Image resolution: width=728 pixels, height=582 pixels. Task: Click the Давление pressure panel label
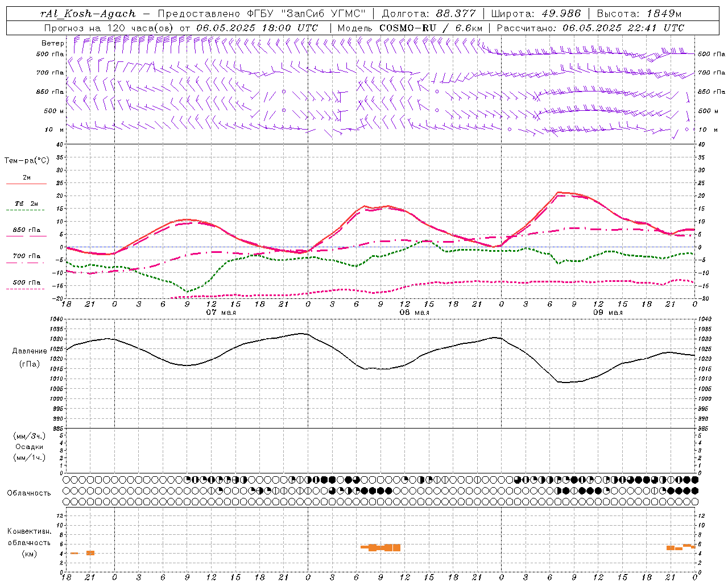29,351
